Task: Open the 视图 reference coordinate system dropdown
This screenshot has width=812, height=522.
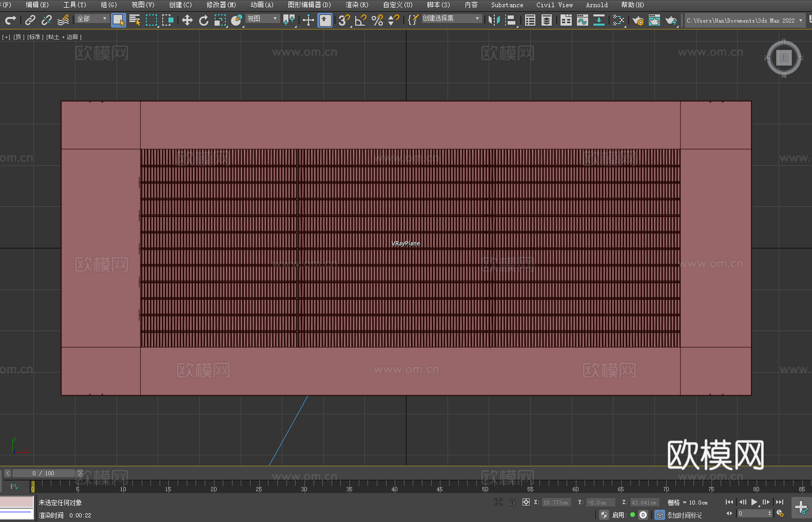Action: 262,18
